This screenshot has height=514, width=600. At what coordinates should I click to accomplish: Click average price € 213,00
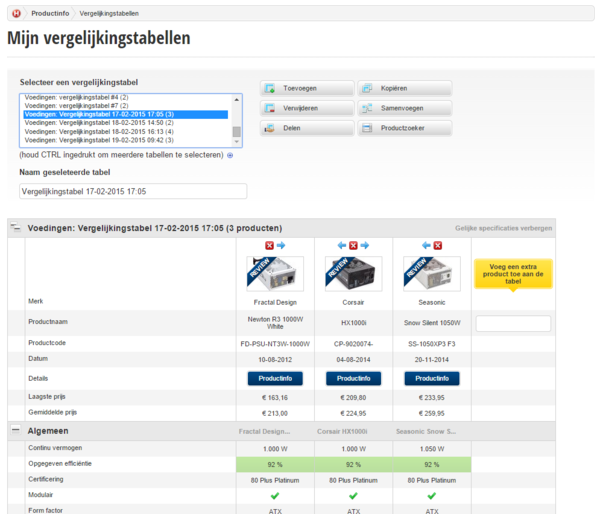[275, 413]
